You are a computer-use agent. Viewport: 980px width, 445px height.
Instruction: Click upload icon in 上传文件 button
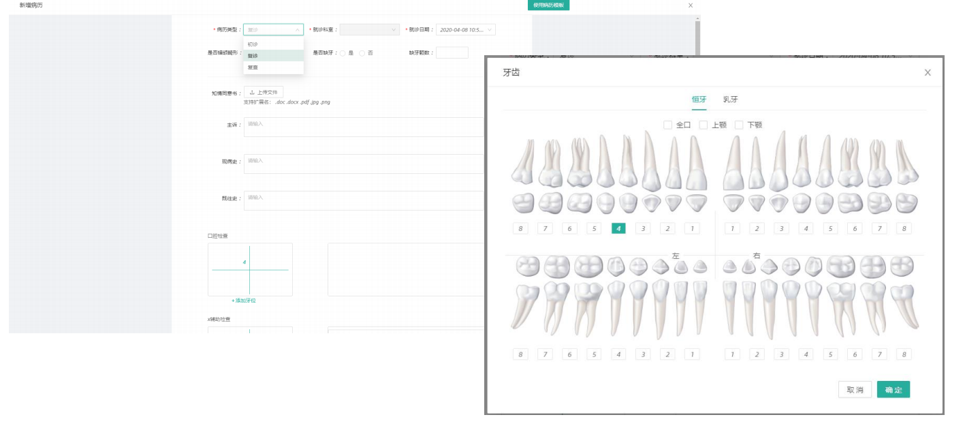(x=252, y=92)
